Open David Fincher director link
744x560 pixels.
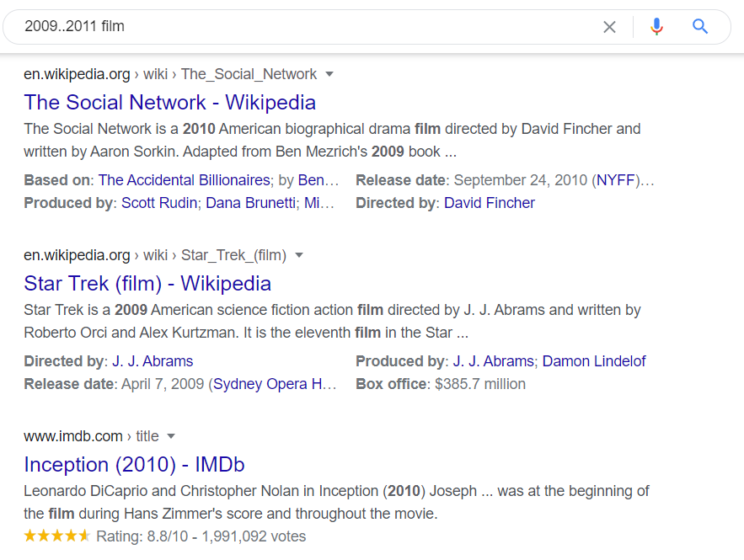coord(490,203)
